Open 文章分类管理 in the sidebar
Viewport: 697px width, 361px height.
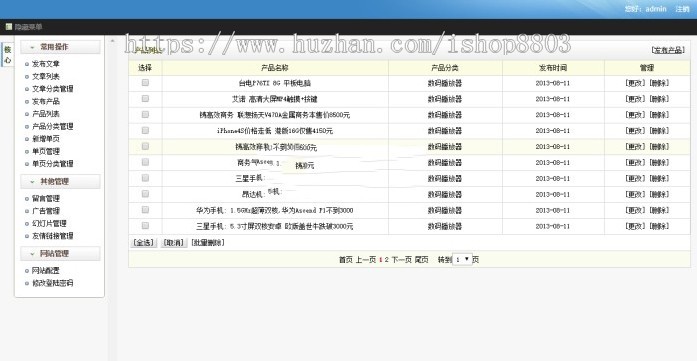point(52,89)
